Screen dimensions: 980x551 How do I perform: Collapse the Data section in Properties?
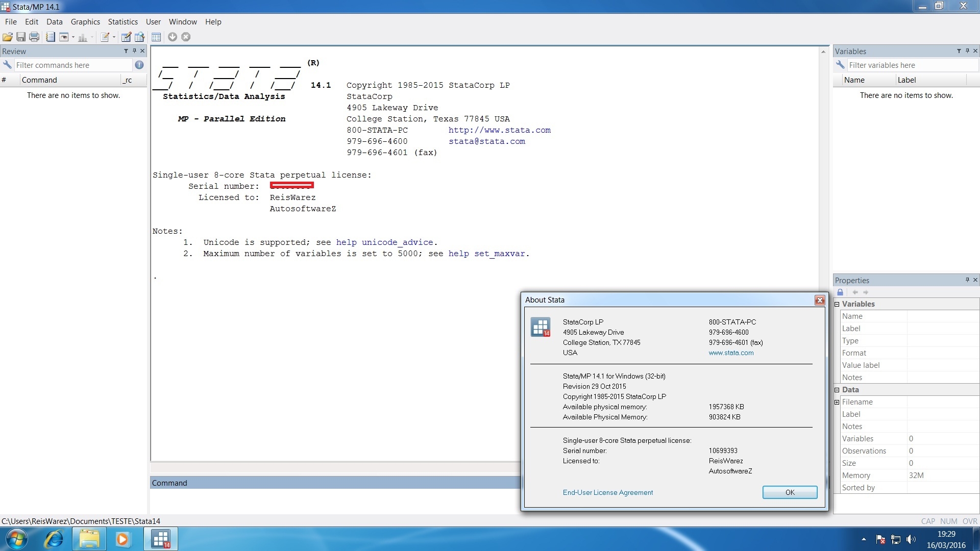click(837, 390)
